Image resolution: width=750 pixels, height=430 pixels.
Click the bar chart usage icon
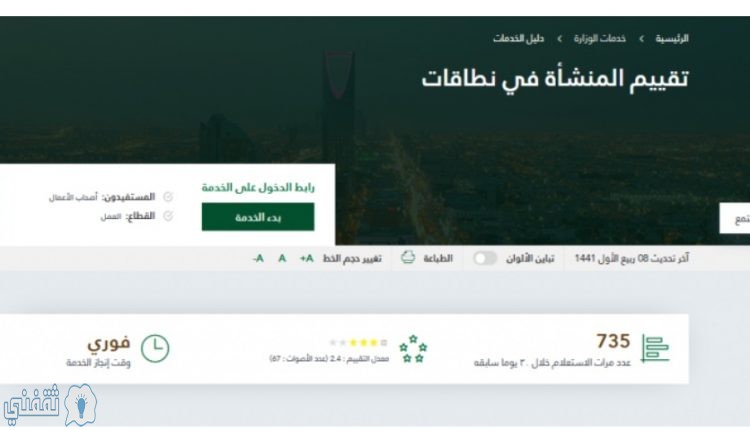pyautogui.click(x=655, y=348)
